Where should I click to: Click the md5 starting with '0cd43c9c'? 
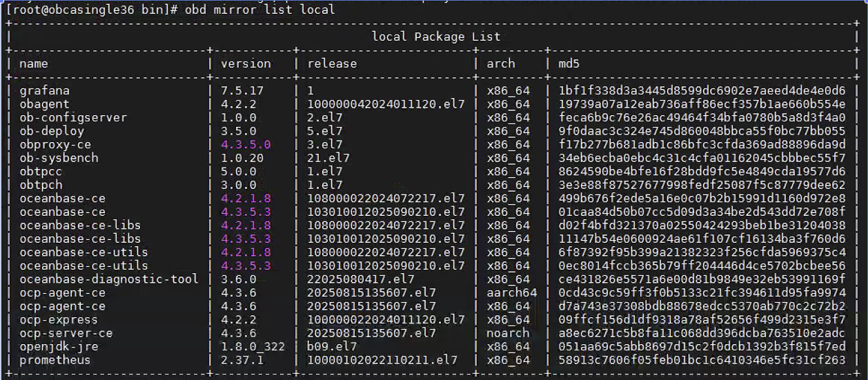coord(702,292)
